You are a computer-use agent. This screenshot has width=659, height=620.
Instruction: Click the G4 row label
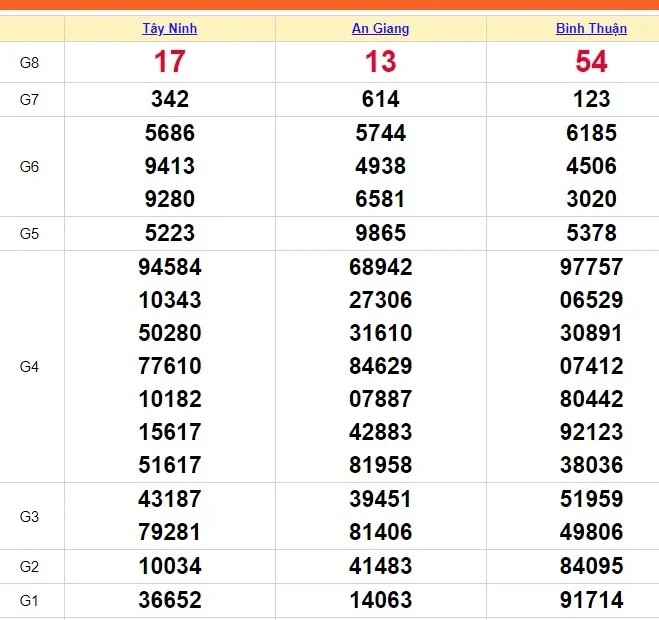click(30, 367)
